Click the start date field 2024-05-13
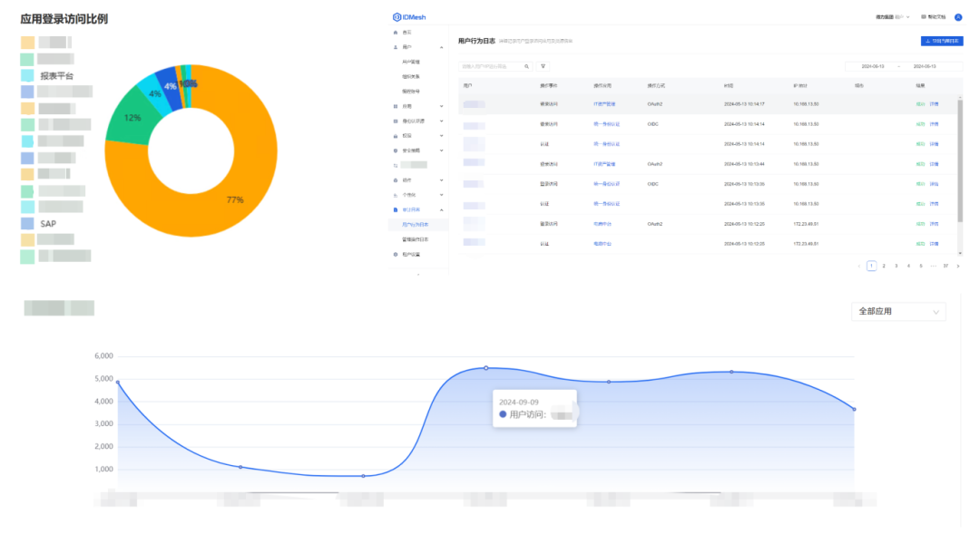980x534 pixels. tap(873, 66)
